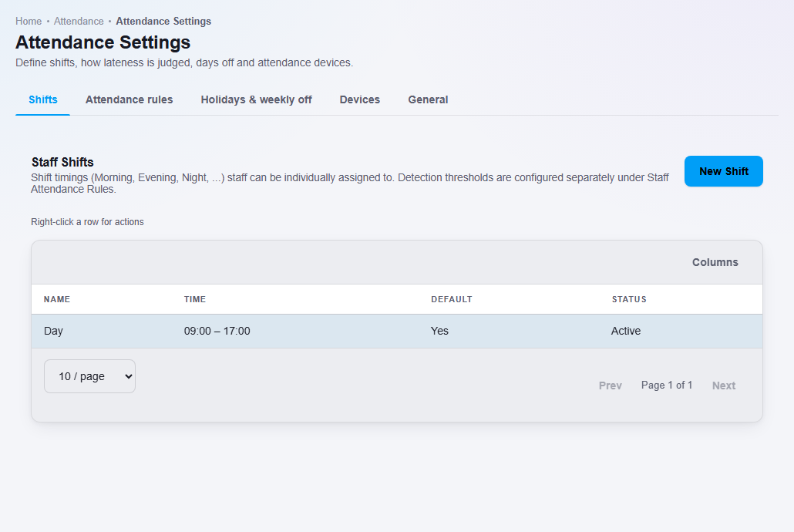Click the Right-click a row for actions hint

(87, 222)
